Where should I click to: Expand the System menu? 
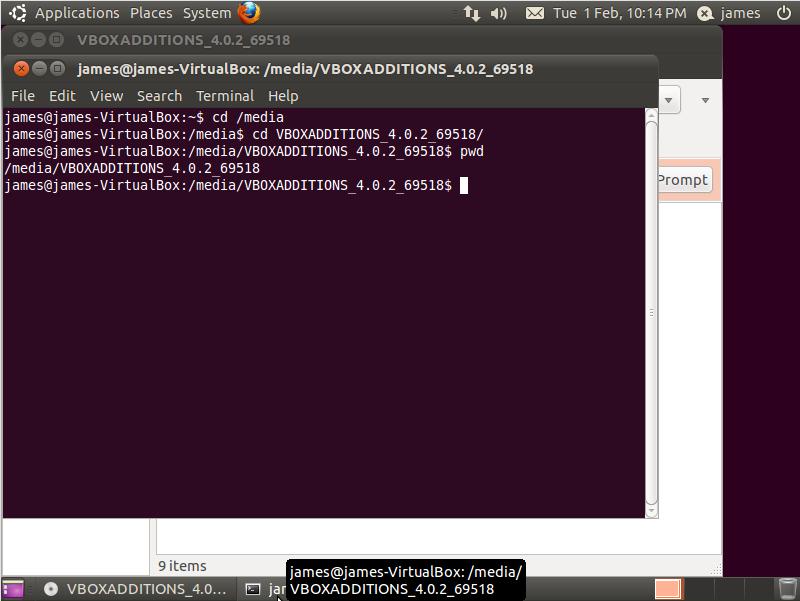pos(206,13)
